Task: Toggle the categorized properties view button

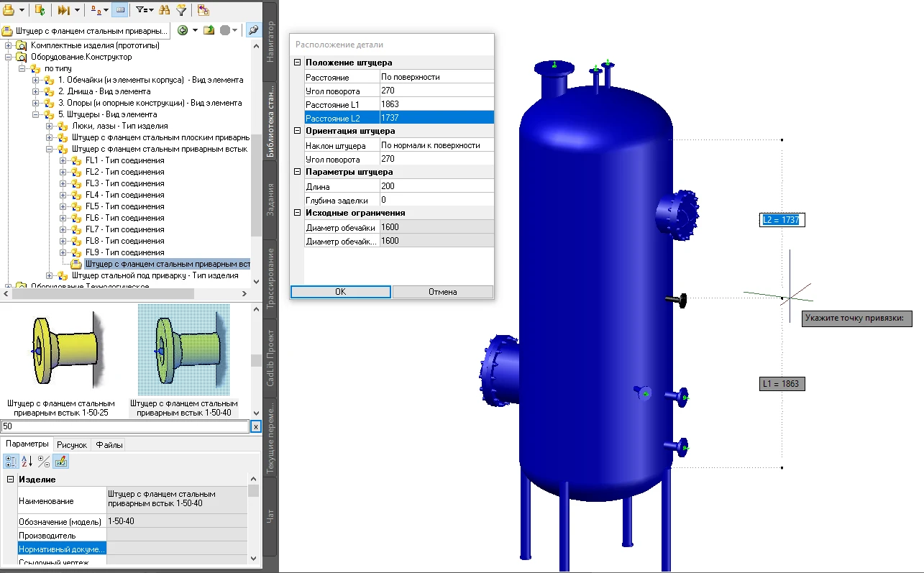Action: tap(12, 462)
